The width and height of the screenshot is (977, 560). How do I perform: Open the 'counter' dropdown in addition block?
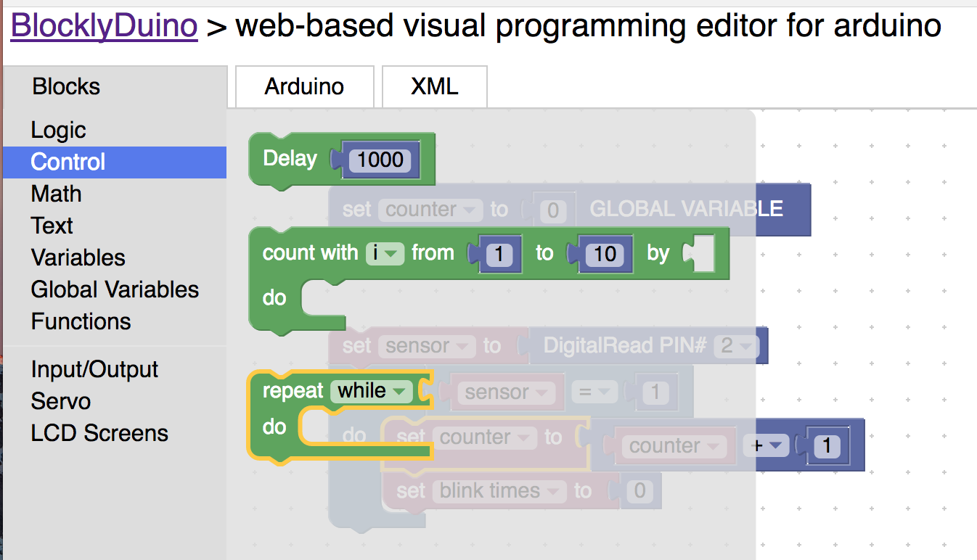click(674, 446)
